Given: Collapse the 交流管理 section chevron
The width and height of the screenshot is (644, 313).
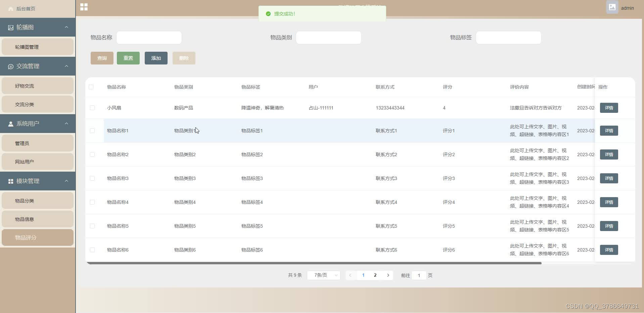Looking at the screenshot, I should pyautogui.click(x=66, y=66).
